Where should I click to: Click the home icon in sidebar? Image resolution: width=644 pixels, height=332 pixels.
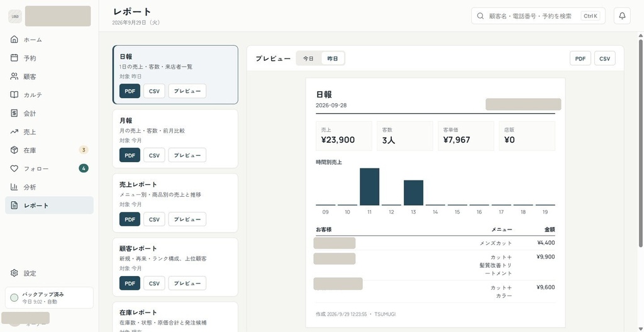coord(14,40)
